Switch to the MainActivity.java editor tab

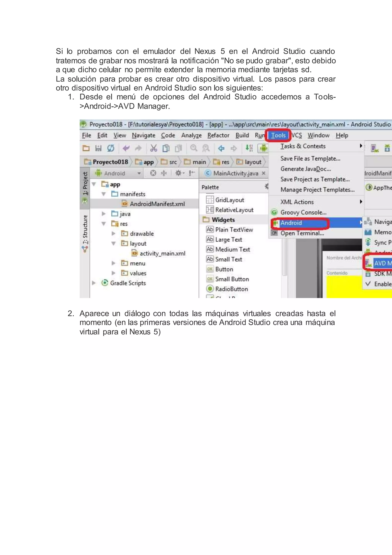pos(233,173)
